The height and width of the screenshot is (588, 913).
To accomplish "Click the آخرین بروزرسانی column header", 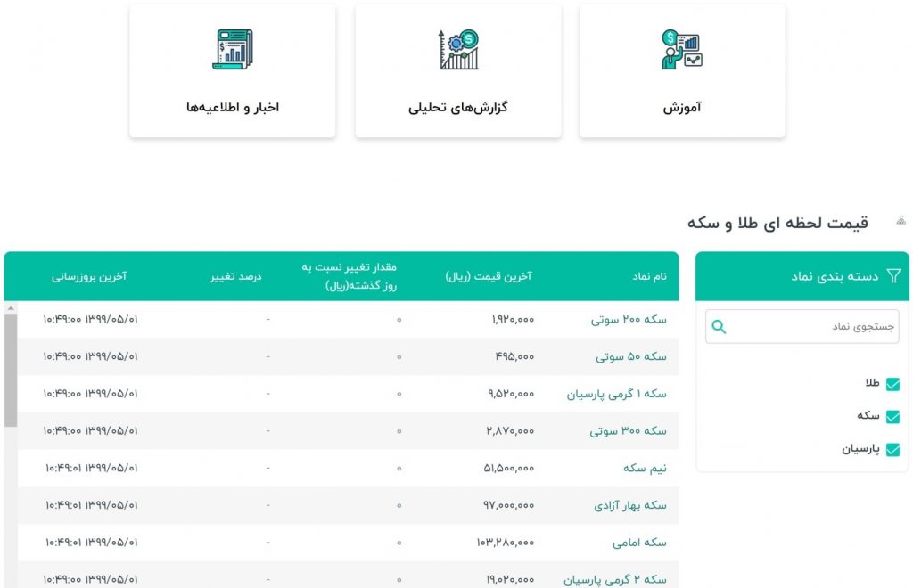I will coord(89,276).
